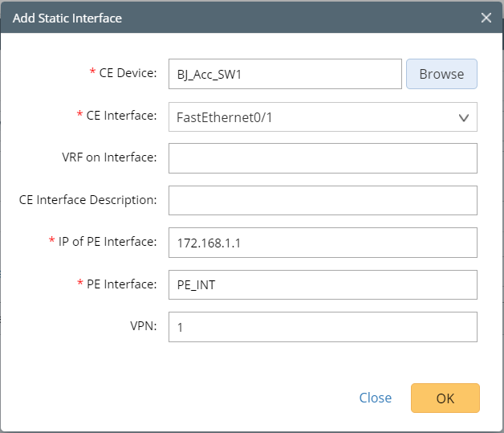The image size is (504, 433).
Task: Click the PE Interface field label
Action: 120,284
